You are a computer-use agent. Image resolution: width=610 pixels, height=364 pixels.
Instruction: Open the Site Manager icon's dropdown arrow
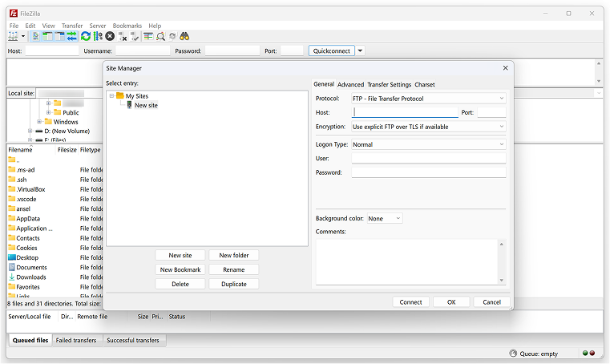pos(23,37)
